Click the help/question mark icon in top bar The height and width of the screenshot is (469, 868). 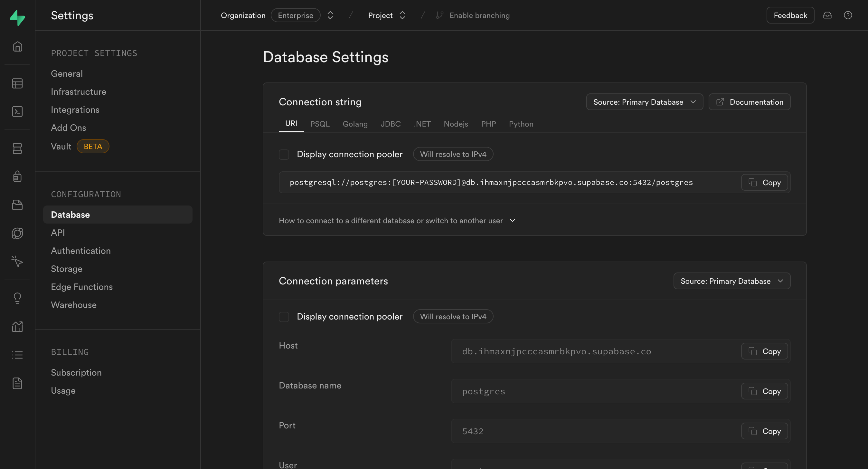coord(848,15)
